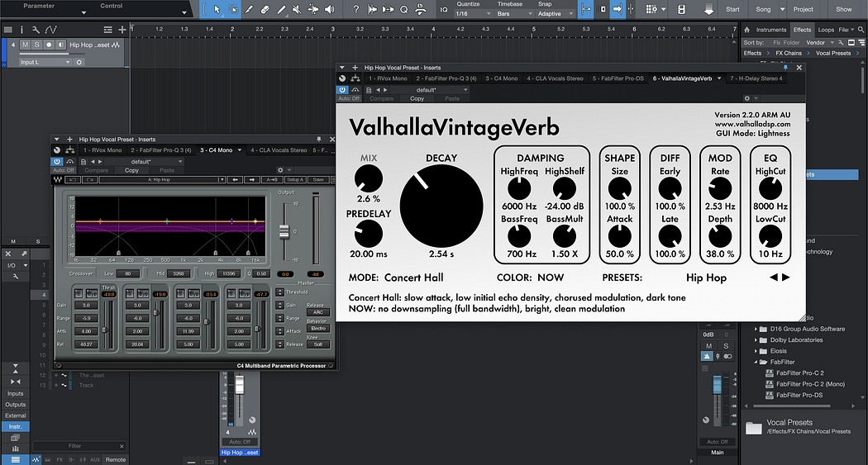
Task: Click the Song button in the top bar
Action: pyautogui.click(x=763, y=9)
